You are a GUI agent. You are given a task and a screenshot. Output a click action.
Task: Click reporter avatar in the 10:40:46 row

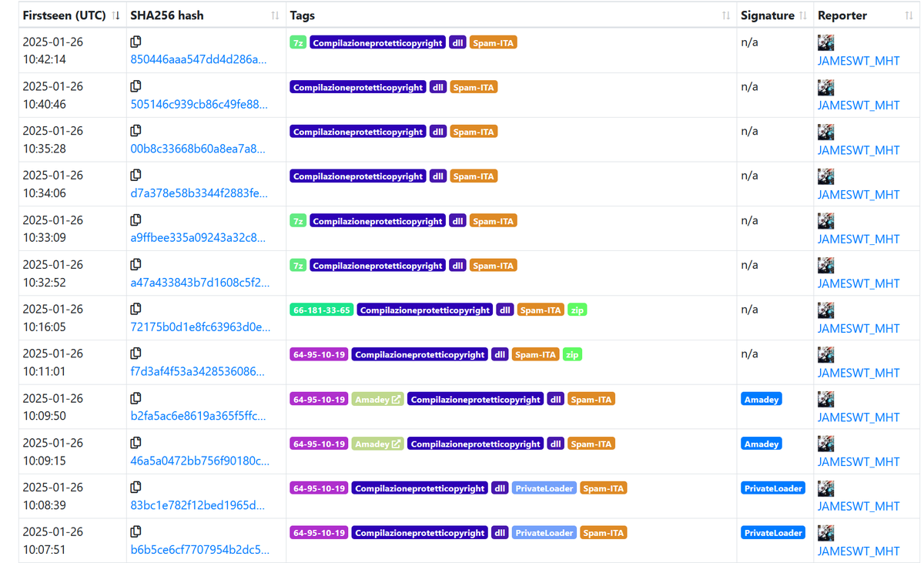point(825,88)
